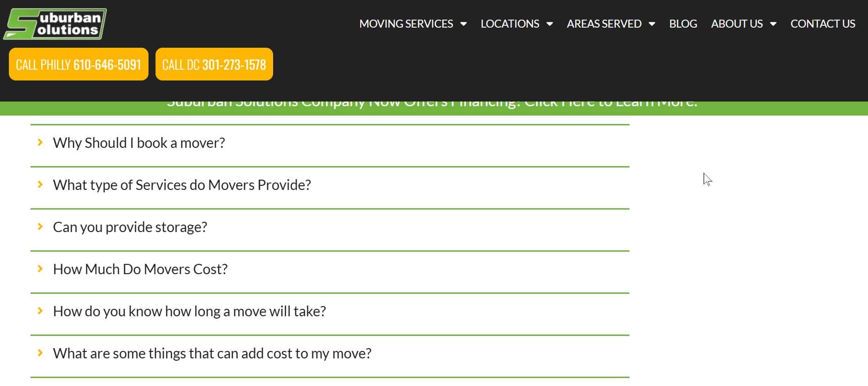Select the Locations menu item

click(510, 24)
